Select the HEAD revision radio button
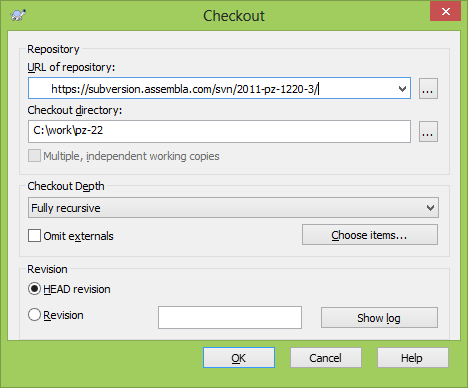This screenshot has height=388, width=468. (x=34, y=289)
